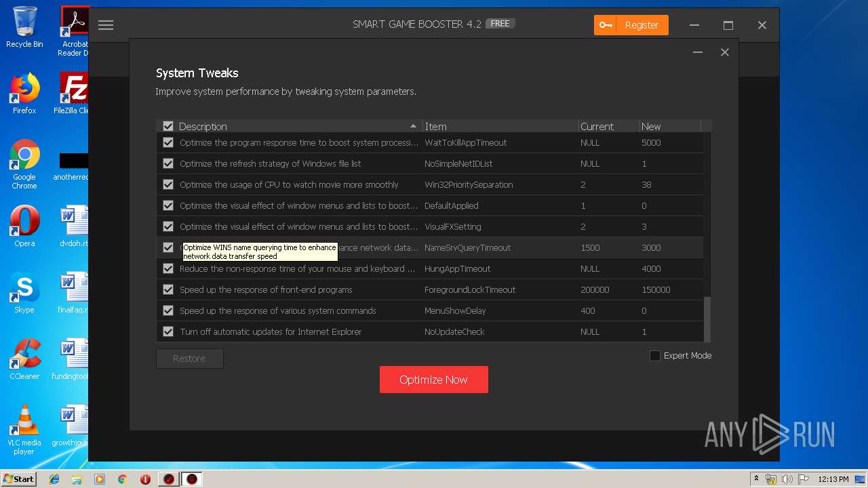Launch Chrome from the taskbar
This screenshot has height=488, width=868.
point(123,479)
